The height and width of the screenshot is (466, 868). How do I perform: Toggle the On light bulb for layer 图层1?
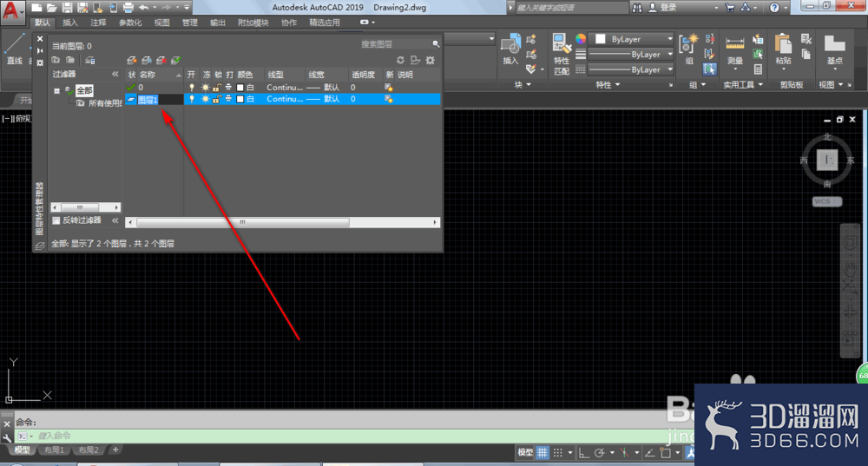coord(192,99)
